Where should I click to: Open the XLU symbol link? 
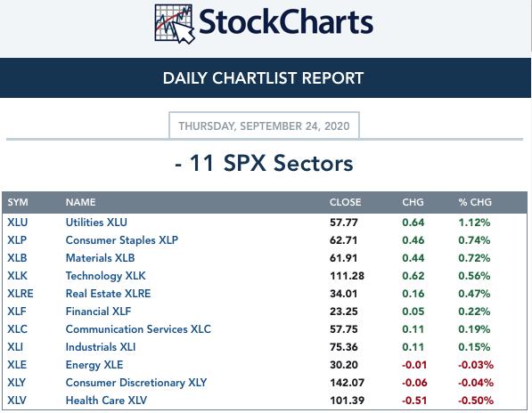click(x=18, y=223)
